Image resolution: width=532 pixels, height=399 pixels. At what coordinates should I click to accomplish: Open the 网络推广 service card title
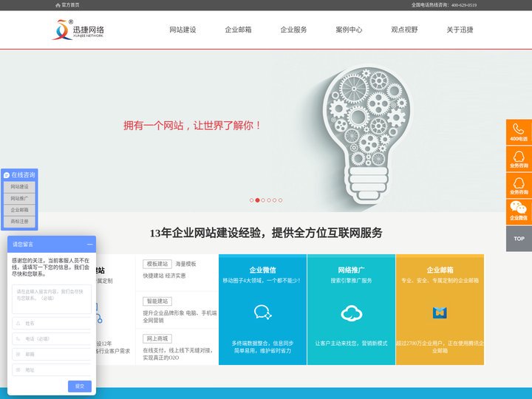[351, 270]
